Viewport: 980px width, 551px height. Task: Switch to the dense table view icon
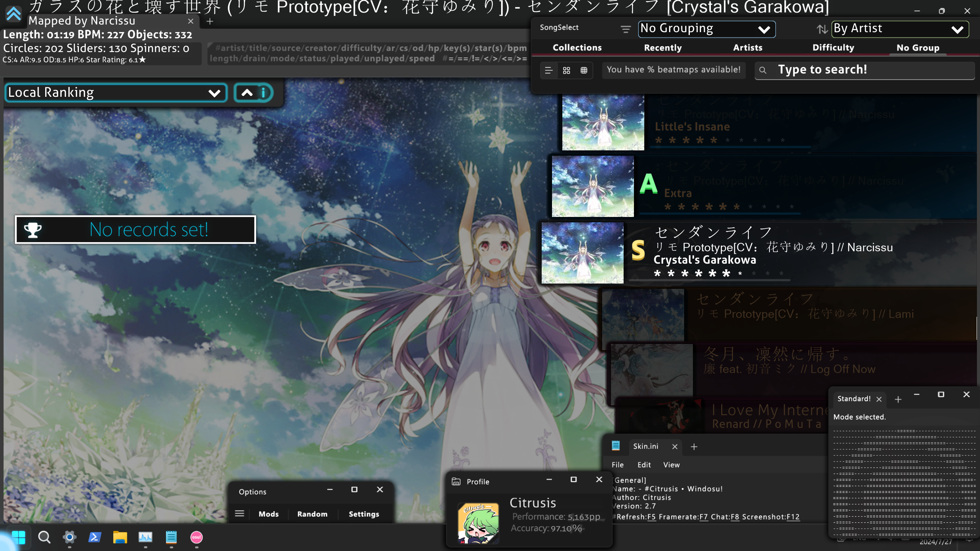(x=584, y=70)
